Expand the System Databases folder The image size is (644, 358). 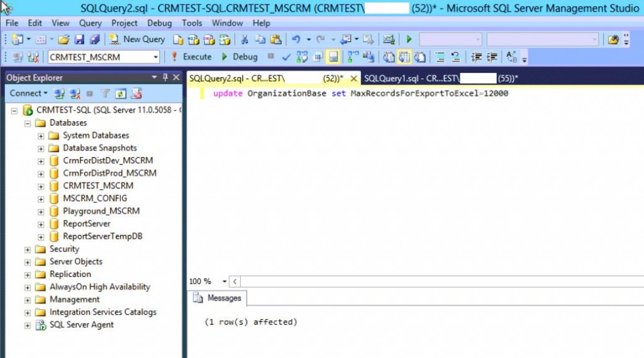(41, 136)
